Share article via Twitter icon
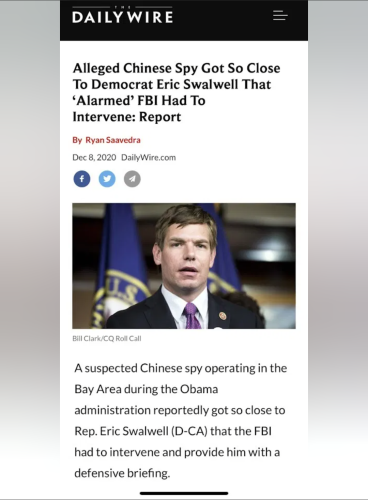368x500 pixels. [107, 179]
